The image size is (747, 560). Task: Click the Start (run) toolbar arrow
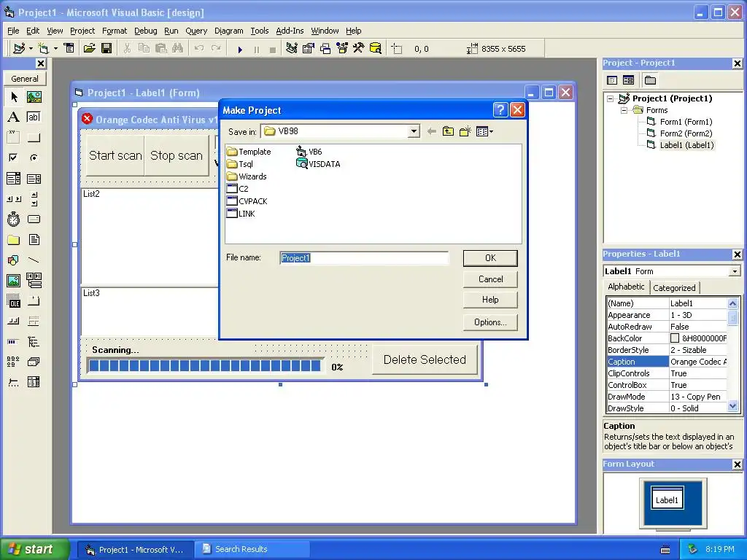(240, 49)
